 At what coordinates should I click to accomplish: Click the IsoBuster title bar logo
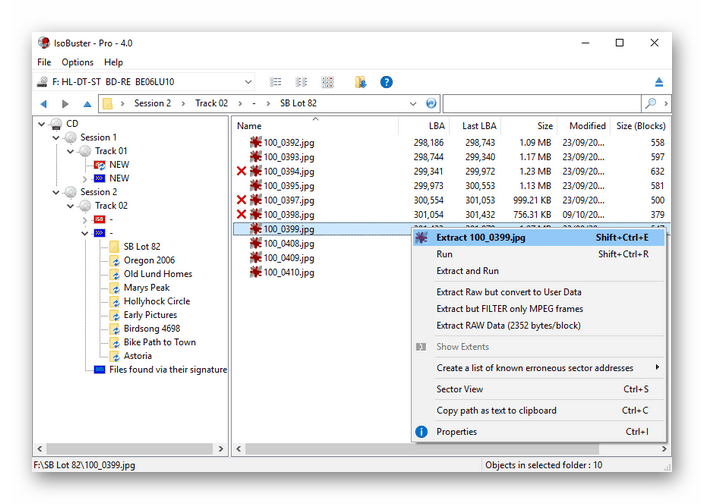click(44, 43)
